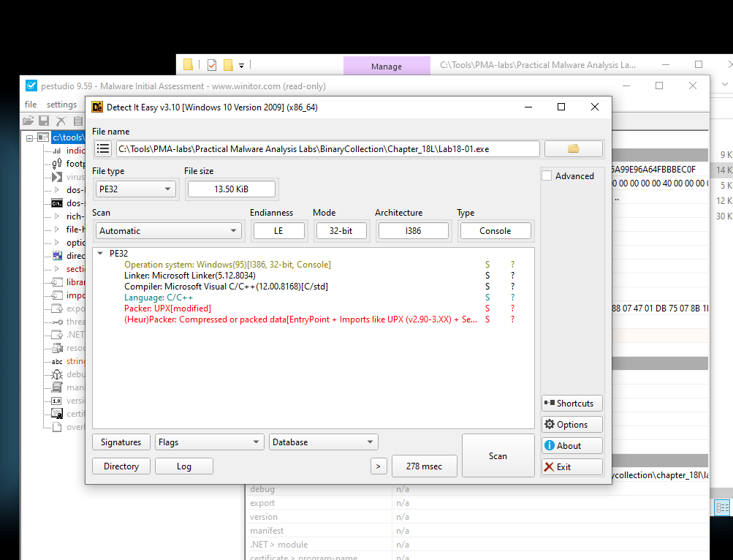Select version icon in pestudio tree
Screen dimensions: 733x560
(56, 401)
